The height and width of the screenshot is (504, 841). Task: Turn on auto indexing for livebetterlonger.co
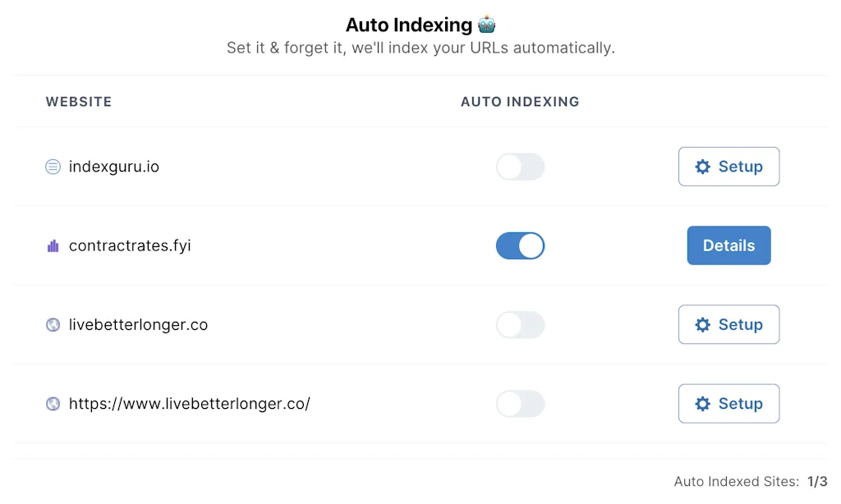pos(520,324)
